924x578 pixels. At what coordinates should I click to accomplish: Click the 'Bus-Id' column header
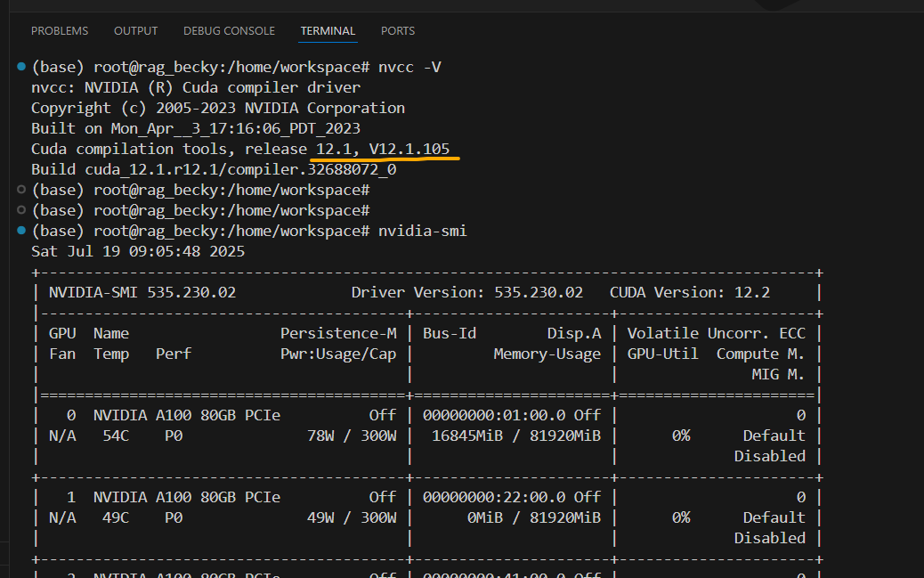(450, 333)
